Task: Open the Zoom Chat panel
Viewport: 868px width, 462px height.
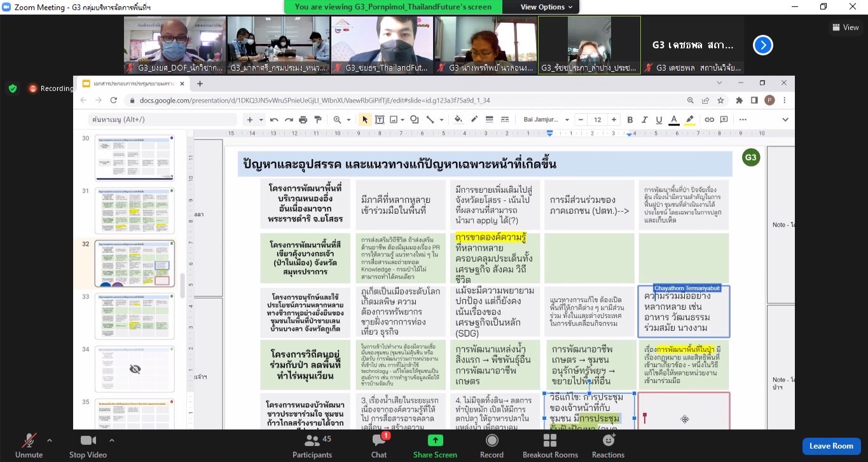Action: point(379,445)
